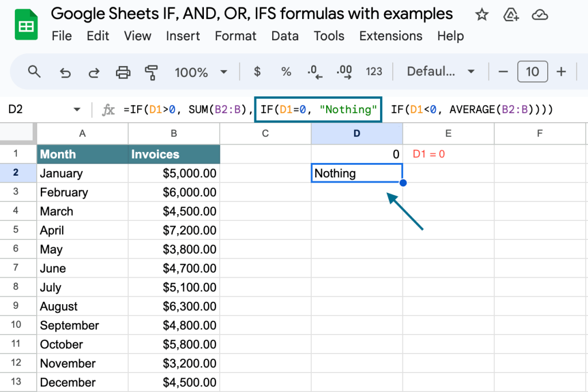The width and height of the screenshot is (588, 392).
Task: Increase font size with plus button
Action: coord(561,71)
